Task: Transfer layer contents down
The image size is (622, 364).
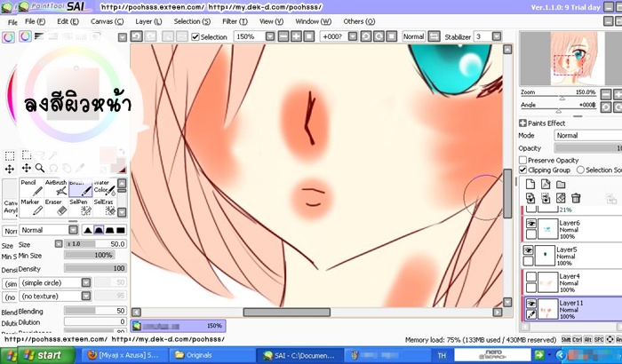Action: [530, 197]
